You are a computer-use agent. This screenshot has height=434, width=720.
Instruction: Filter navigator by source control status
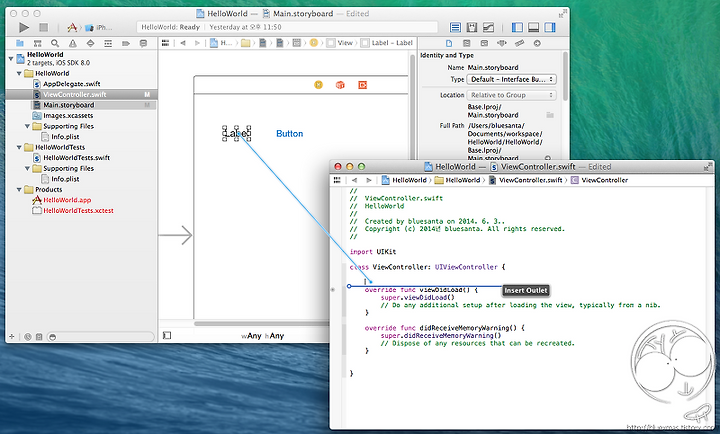tap(39, 337)
